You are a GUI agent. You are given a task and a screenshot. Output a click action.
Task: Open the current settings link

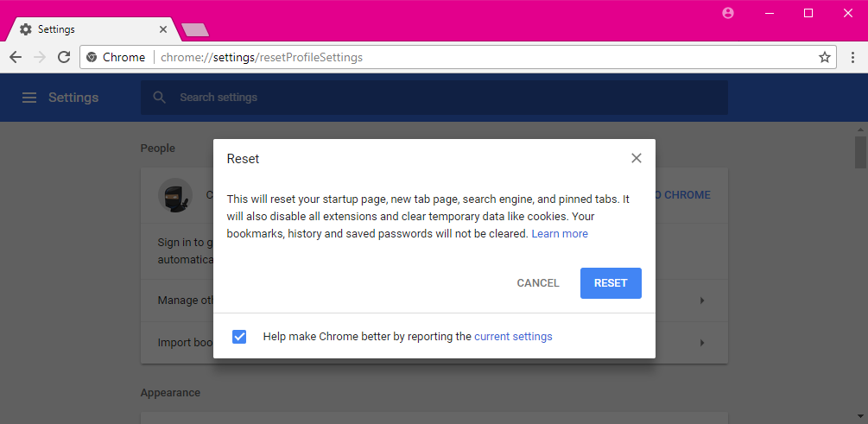point(513,337)
